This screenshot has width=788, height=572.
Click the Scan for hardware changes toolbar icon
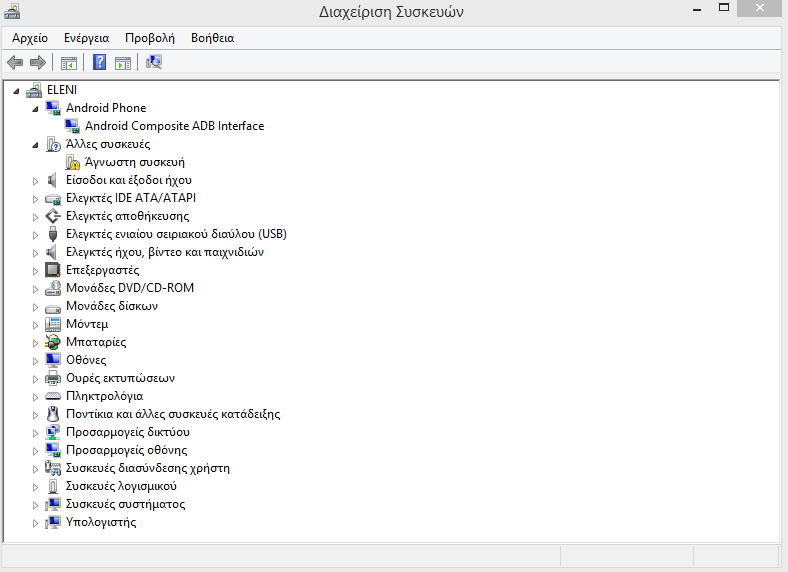153,63
